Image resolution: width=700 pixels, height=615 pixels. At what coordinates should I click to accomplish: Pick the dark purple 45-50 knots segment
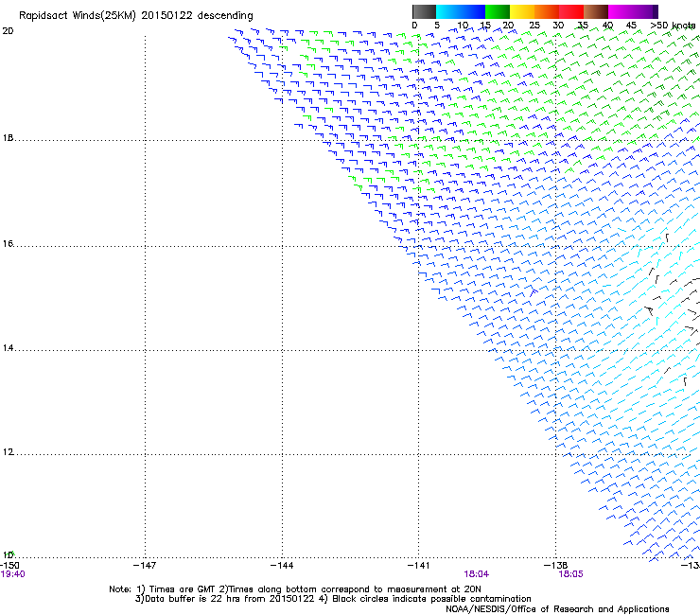[645, 11]
